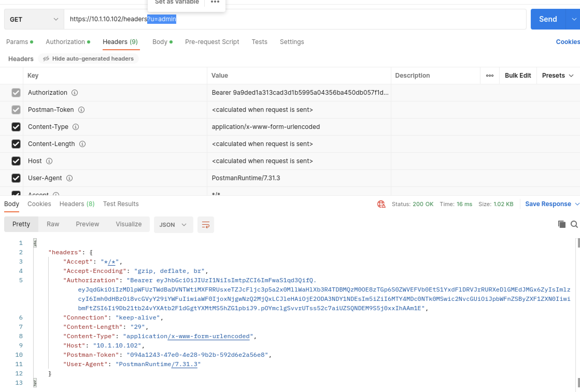The height and width of the screenshot is (392, 580).
Task: Uncheck Host header checkbox
Action: (16, 161)
